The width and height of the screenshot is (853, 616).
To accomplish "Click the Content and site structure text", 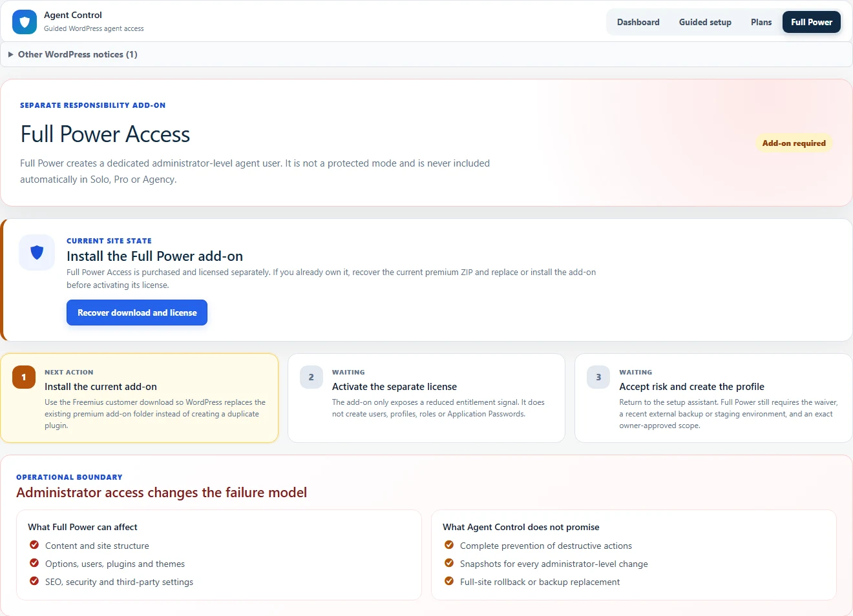I will pyautogui.click(x=97, y=546).
